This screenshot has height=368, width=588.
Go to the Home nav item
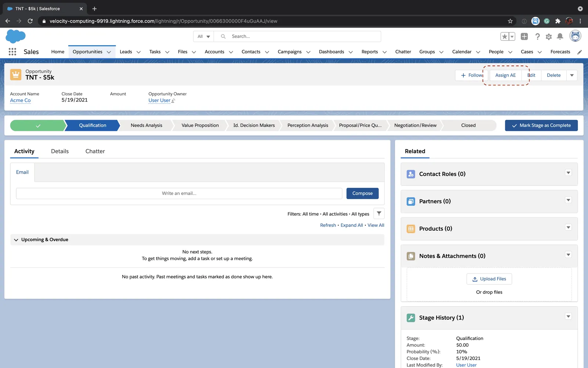click(x=58, y=52)
